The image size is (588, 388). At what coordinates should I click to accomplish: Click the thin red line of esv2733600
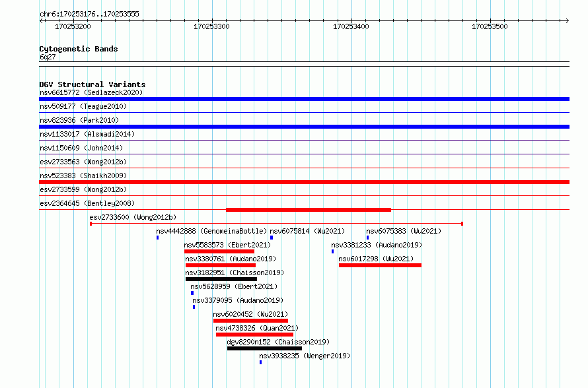[276, 224]
